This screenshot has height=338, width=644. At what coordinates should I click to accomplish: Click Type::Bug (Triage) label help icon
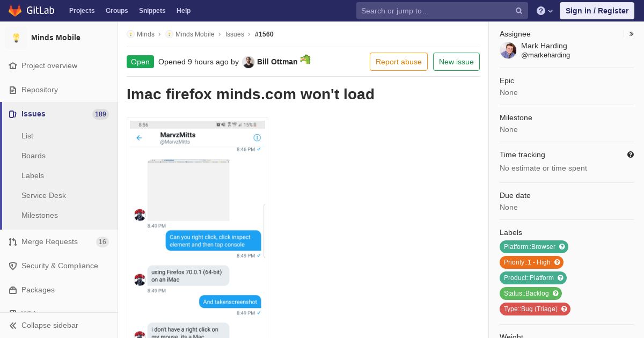tap(564, 309)
